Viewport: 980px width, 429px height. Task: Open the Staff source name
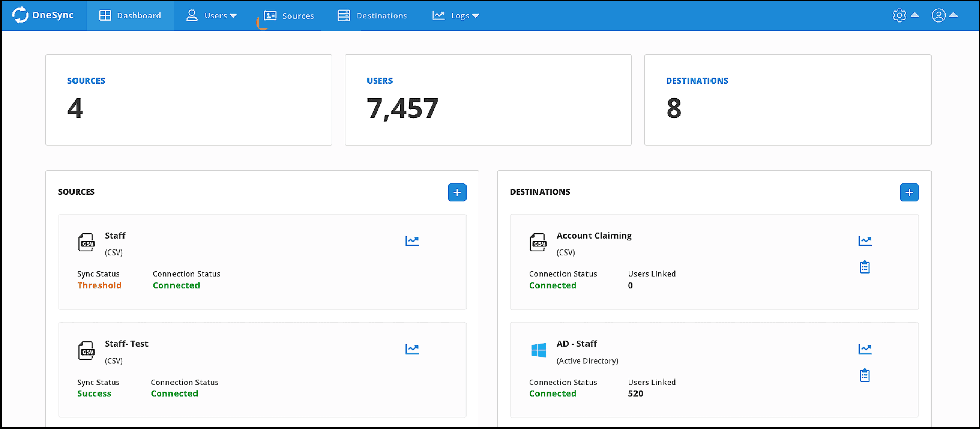point(115,236)
